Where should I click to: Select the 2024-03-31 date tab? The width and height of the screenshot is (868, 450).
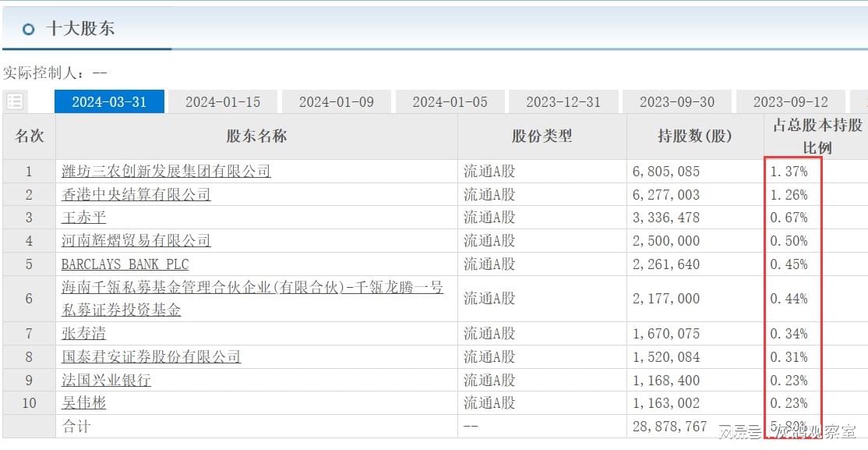coord(110,102)
